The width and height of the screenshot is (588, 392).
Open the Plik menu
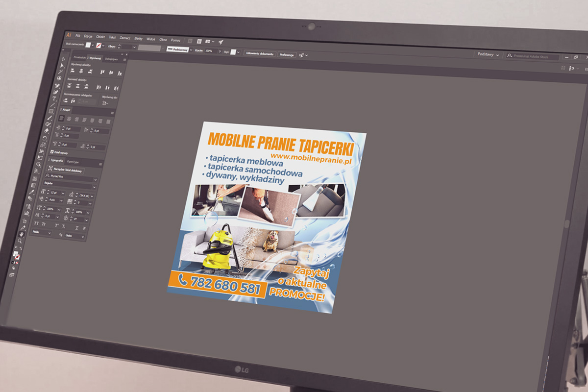coord(78,36)
